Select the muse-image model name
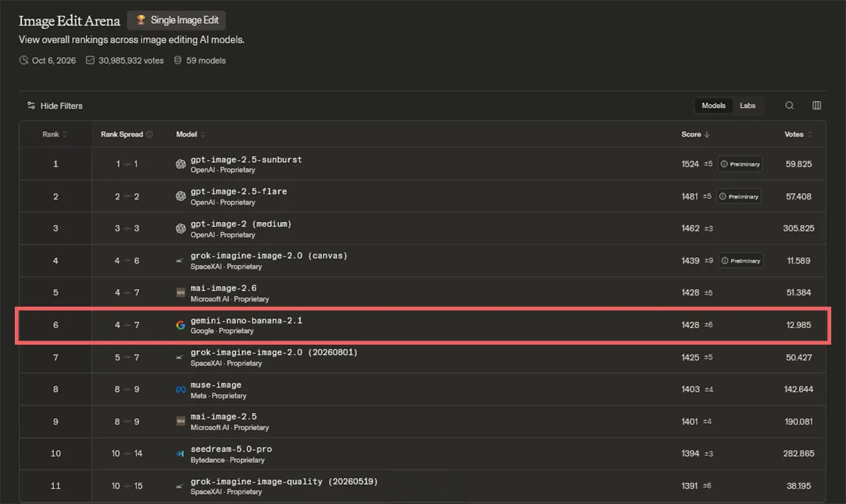The image size is (846, 504). point(216,385)
